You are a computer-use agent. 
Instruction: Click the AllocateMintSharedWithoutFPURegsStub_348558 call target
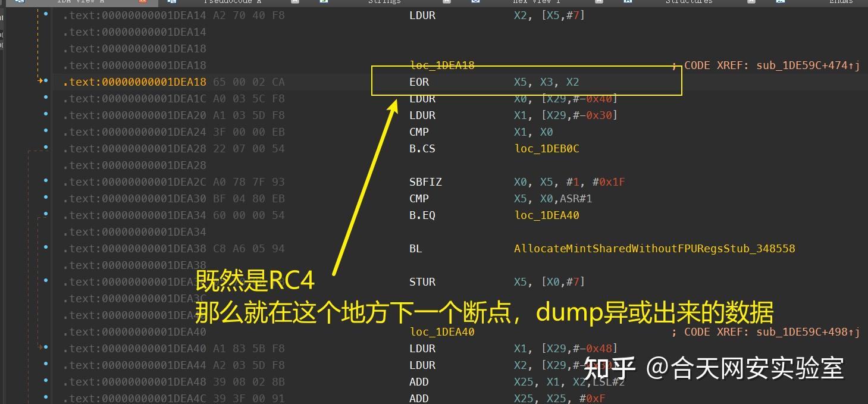pos(654,248)
